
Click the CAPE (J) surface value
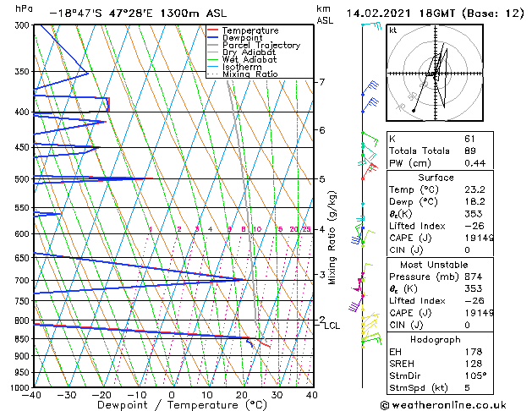point(479,238)
